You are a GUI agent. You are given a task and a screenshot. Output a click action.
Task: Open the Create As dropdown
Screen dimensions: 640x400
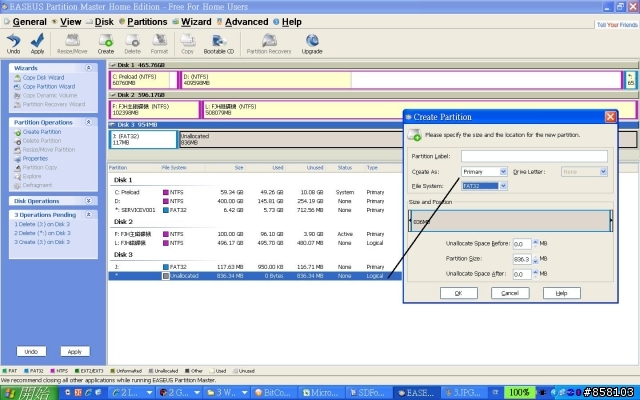coord(503,171)
